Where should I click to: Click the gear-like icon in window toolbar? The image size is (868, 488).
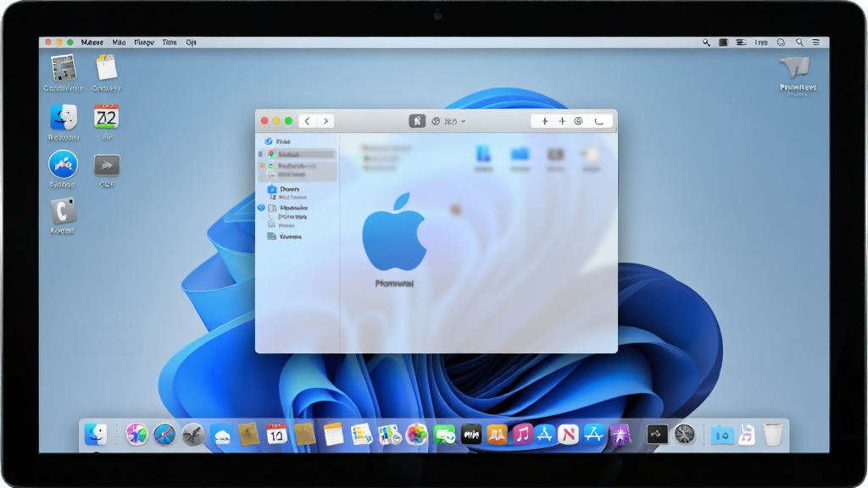coord(436,121)
